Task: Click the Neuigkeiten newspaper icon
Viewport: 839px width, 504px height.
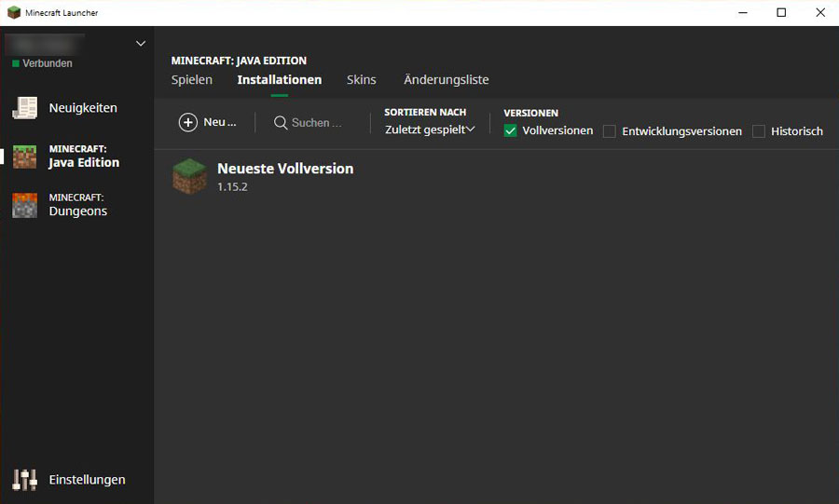Action: click(x=24, y=108)
